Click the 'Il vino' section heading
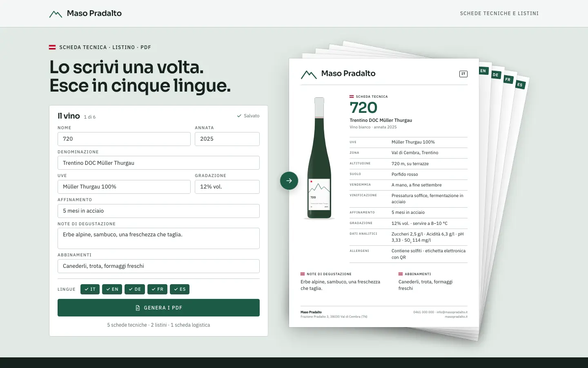This screenshot has height=368, width=588. pyautogui.click(x=69, y=116)
